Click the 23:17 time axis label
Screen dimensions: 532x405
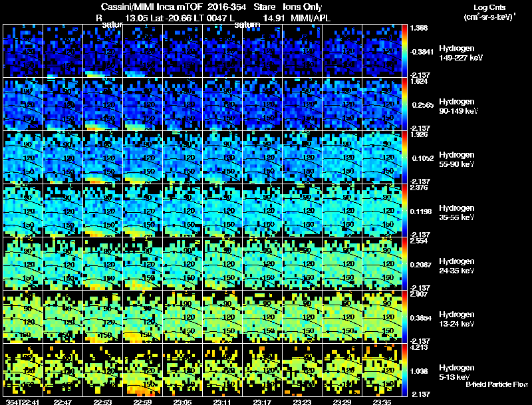(x=262, y=402)
